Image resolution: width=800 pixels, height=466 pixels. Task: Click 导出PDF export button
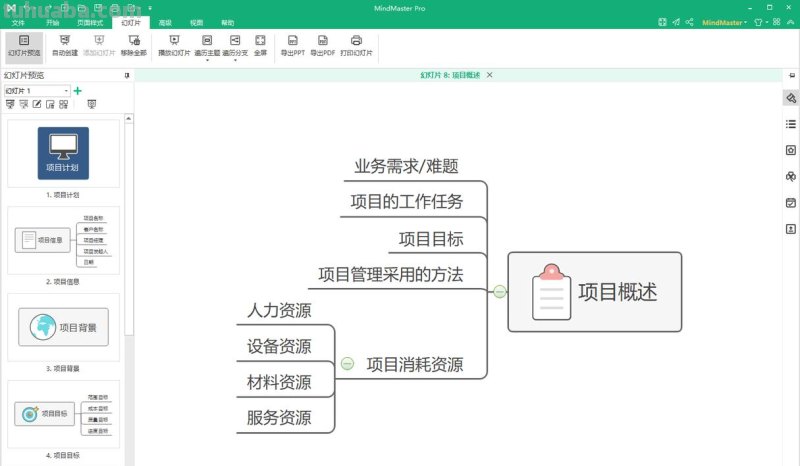[322, 45]
